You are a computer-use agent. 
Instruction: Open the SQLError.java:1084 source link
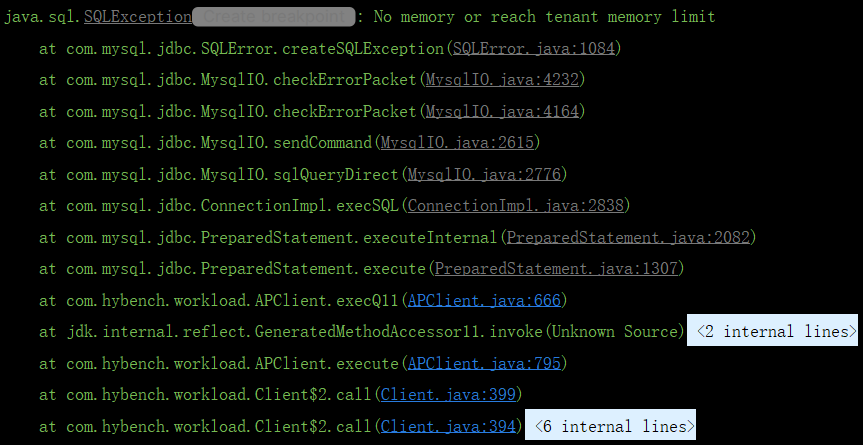[533, 49]
